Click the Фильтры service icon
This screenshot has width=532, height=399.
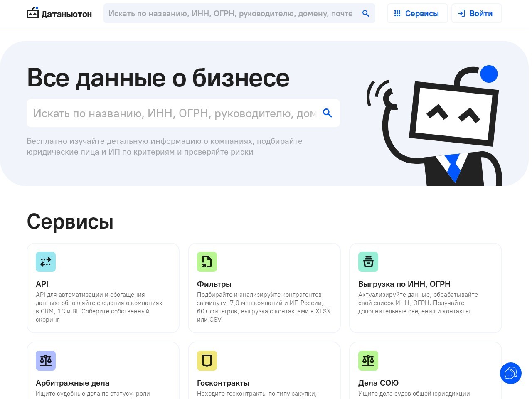[207, 262]
